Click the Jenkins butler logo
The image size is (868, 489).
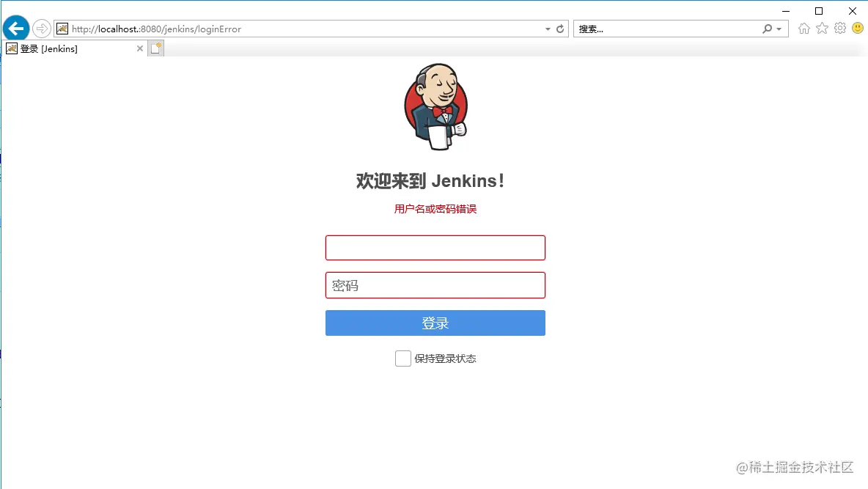pos(436,106)
